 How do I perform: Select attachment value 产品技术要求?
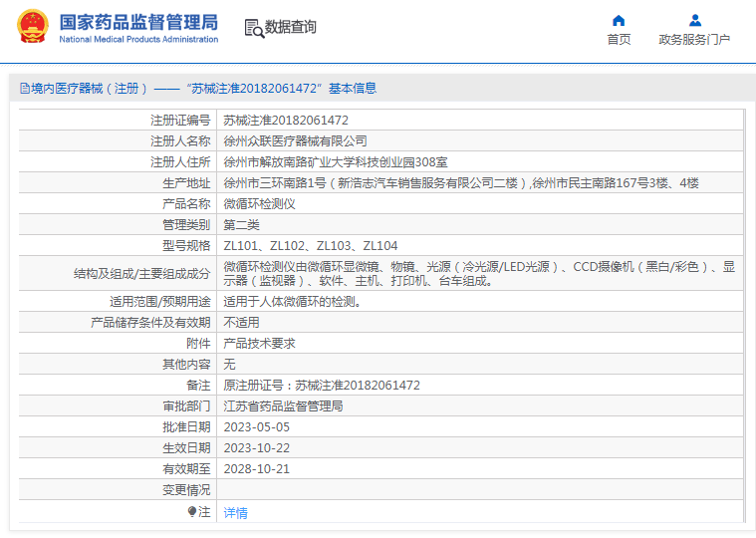[x=259, y=344]
